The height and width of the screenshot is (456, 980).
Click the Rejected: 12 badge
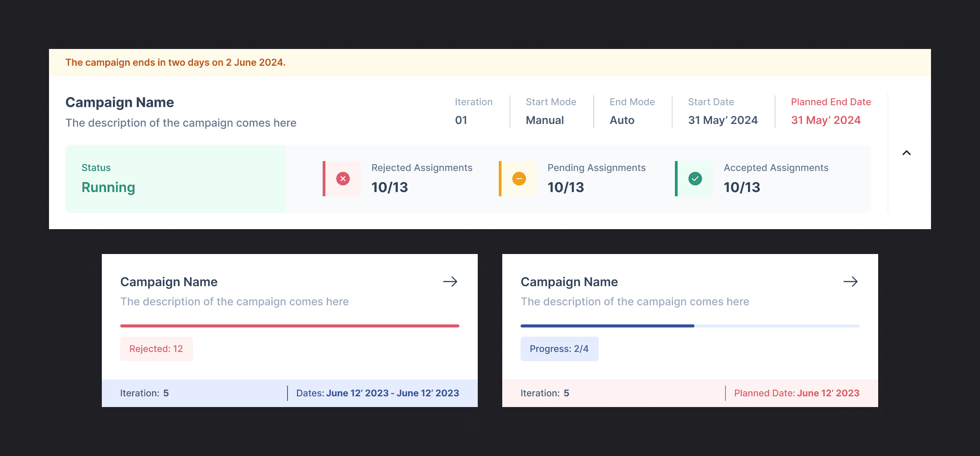click(156, 349)
